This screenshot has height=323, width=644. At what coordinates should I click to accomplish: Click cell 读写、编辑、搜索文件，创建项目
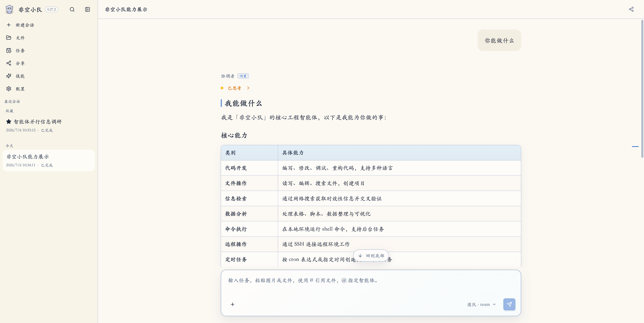pos(399,183)
